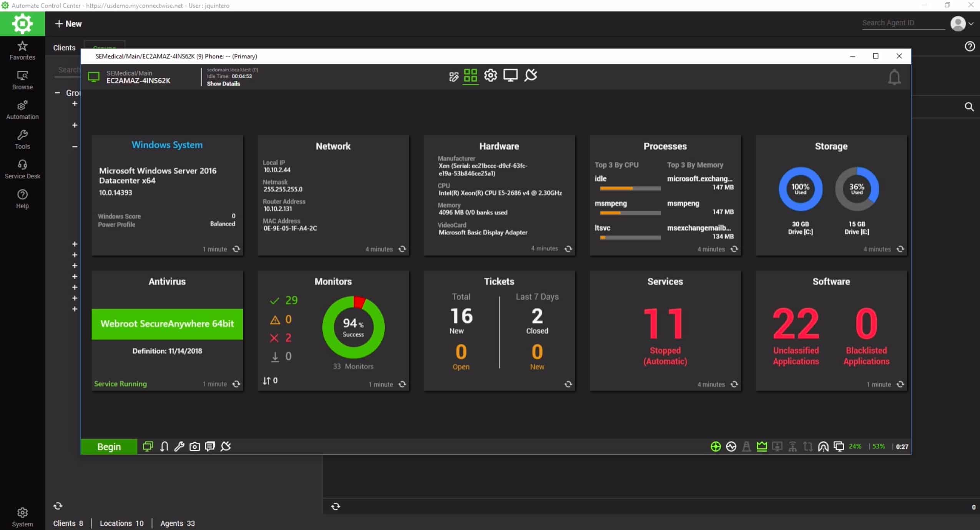Expand a group using a plus sign
Screen dimensions: 980x530
pyautogui.click(x=74, y=103)
